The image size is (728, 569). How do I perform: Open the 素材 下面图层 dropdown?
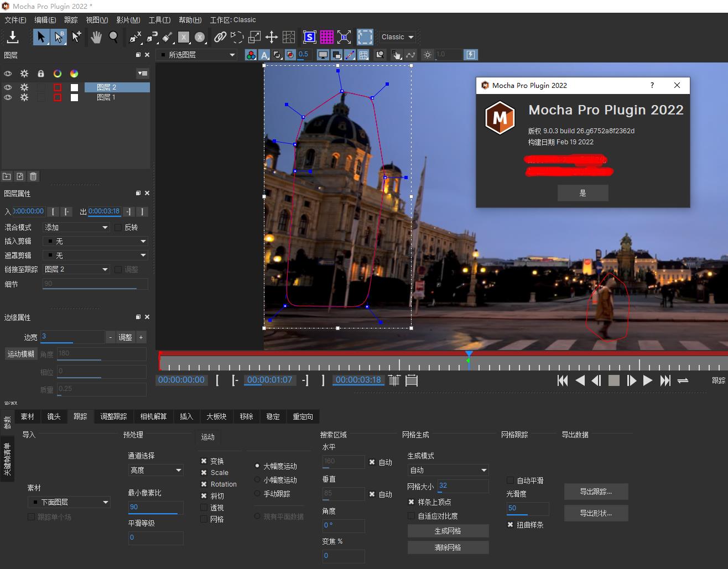(x=69, y=502)
